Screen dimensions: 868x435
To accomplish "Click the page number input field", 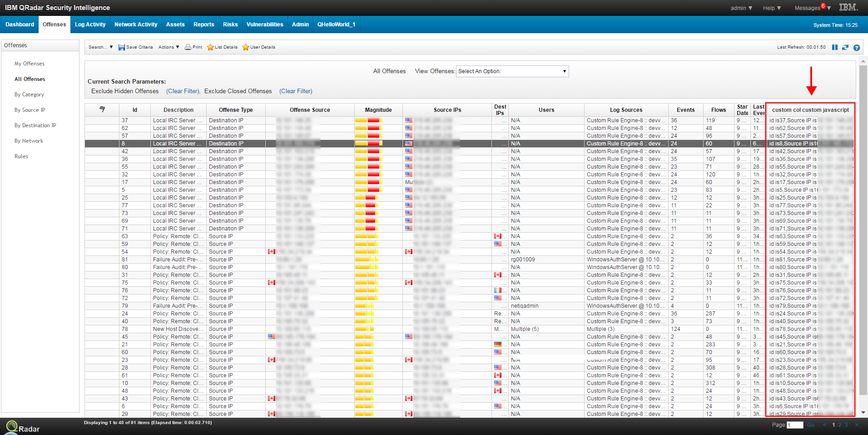I will coord(795,425).
